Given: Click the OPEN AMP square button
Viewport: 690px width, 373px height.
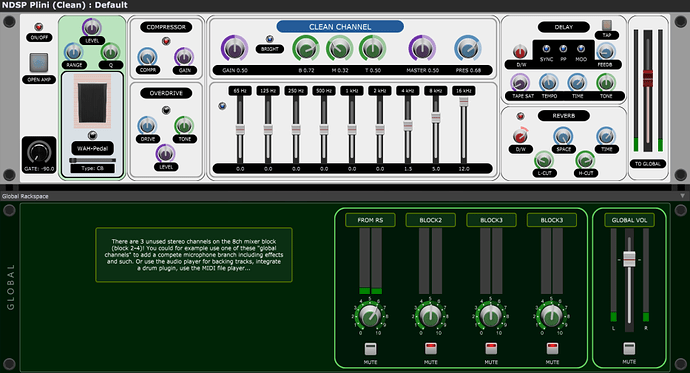Looking at the screenshot, I should point(39,62).
